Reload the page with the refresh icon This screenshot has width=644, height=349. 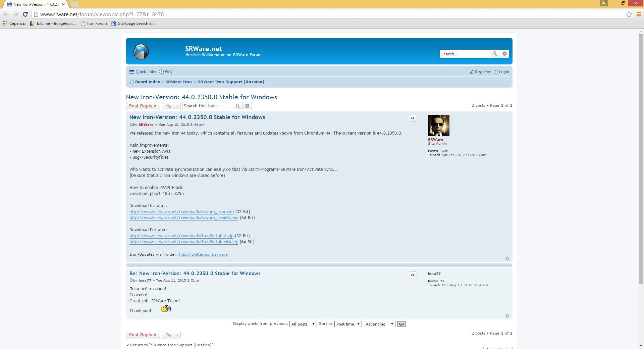point(25,14)
